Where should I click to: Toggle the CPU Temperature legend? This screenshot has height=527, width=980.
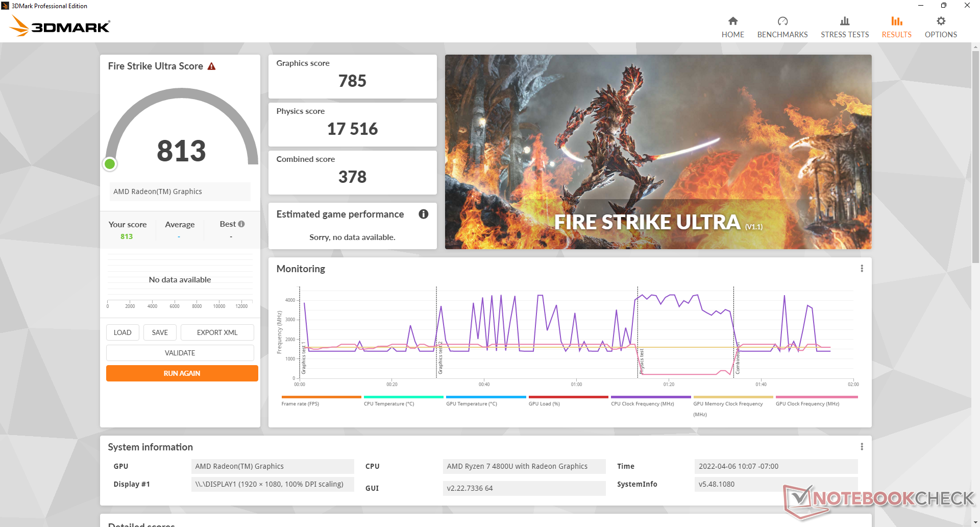(403, 401)
